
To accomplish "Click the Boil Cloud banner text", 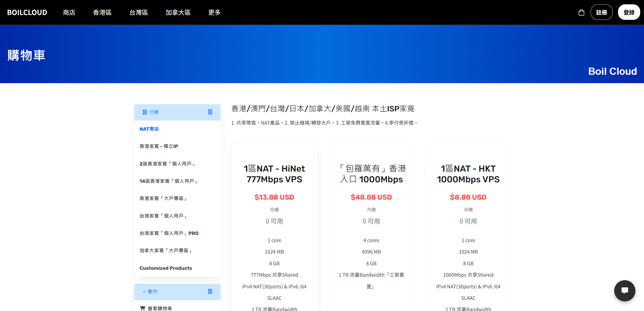I will pyautogui.click(x=612, y=71).
